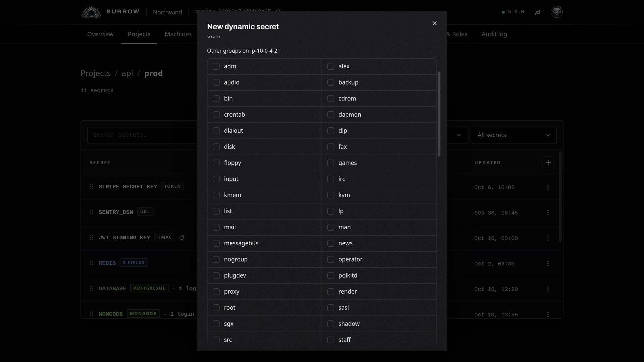Tick the kvm group checkbox

click(x=331, y=195)
